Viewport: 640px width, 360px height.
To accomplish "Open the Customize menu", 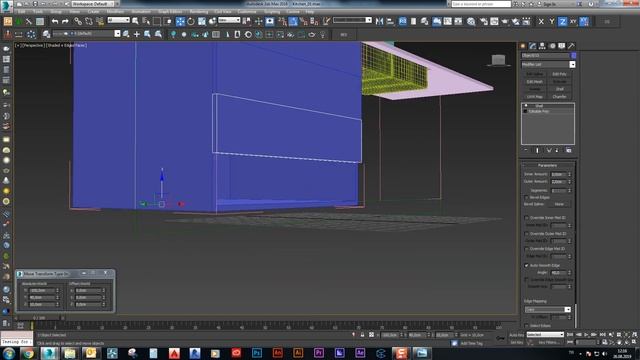I will [x=247, y=12].
